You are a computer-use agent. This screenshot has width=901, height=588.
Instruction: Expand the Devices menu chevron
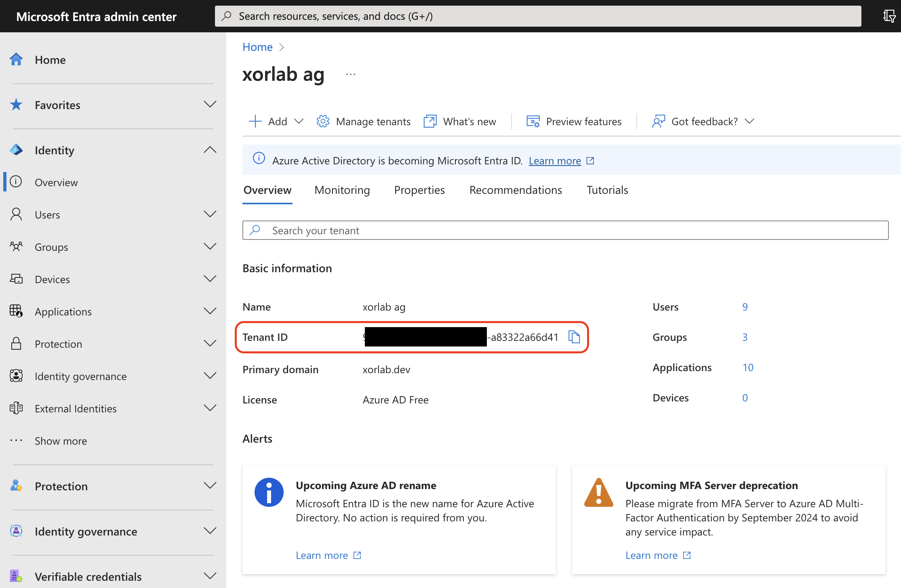210,278
